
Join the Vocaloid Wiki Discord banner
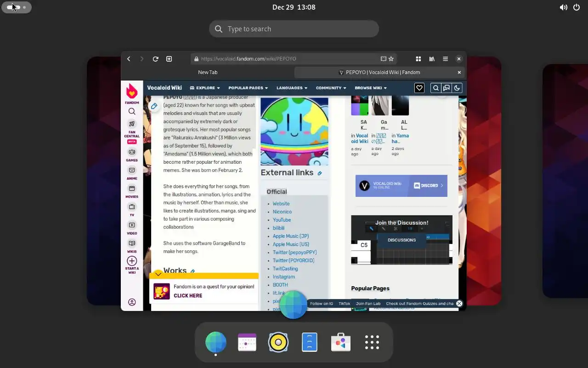click(401, 186)
